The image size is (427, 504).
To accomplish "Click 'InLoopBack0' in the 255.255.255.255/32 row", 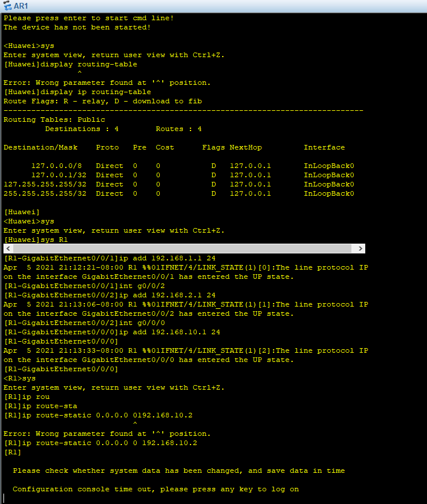I will pyautogui.click(x=329, y=193).
